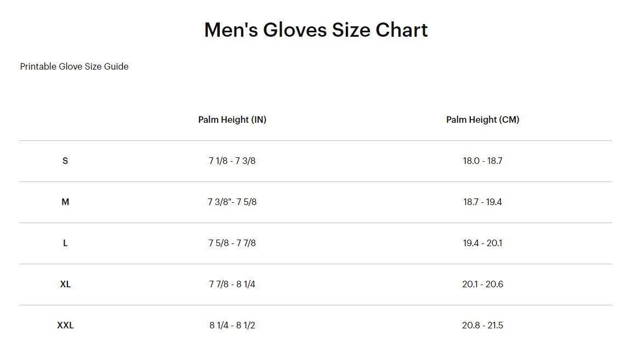Select the M size row label
The image size is (644, 358).
coord(65,202)
